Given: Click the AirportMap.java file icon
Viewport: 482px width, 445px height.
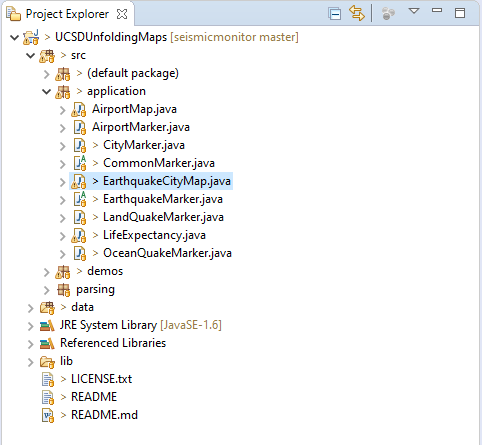Looking at the screenshot, I should pyautogui.click(x=79, y=109).
